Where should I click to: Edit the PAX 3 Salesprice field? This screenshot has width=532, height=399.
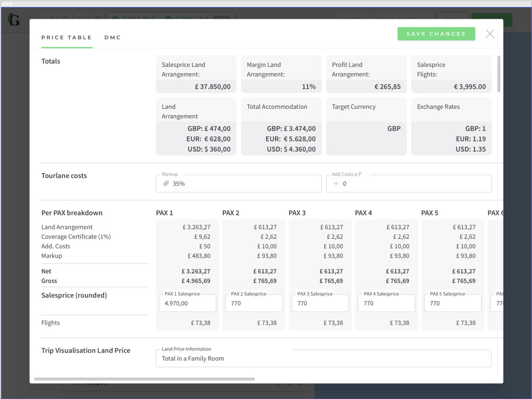click(320, 303)
